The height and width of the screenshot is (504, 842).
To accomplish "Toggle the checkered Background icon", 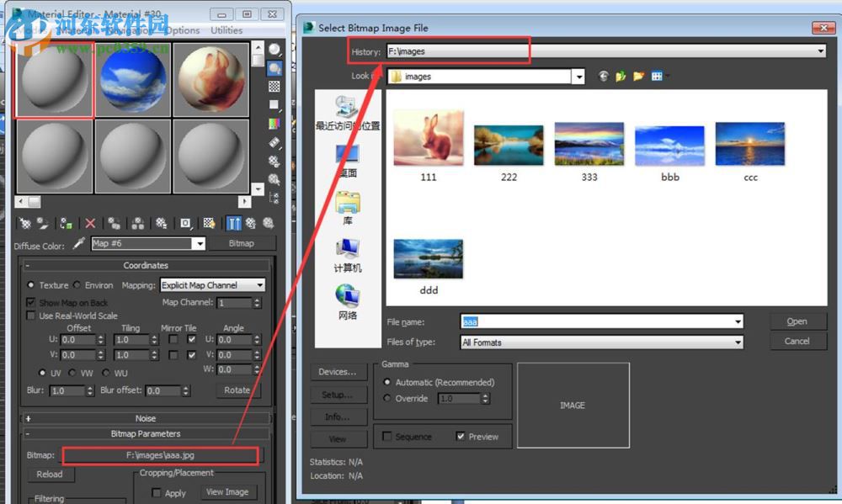I will coord(275,84).
